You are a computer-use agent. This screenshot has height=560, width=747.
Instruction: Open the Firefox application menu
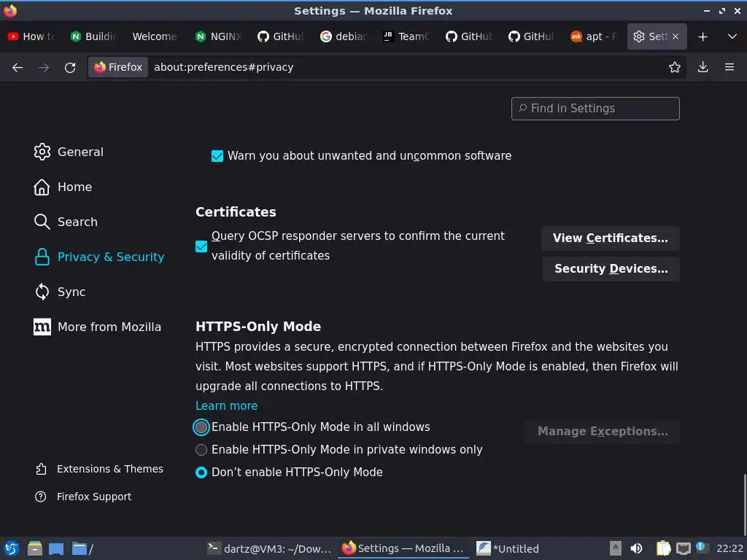point(729,67)
